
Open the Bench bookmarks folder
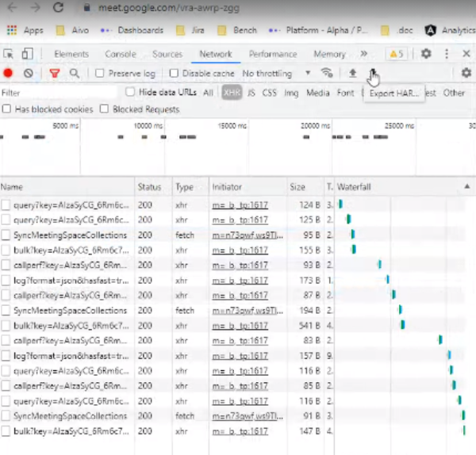(237, 30)
